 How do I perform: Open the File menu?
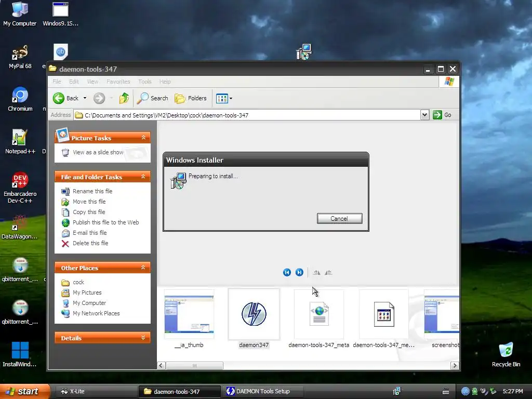[57, 82]
